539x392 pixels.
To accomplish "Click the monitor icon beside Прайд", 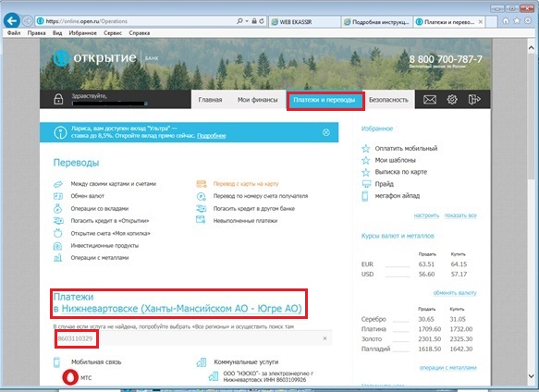I will pyautogui.click(x=366, y=184).
